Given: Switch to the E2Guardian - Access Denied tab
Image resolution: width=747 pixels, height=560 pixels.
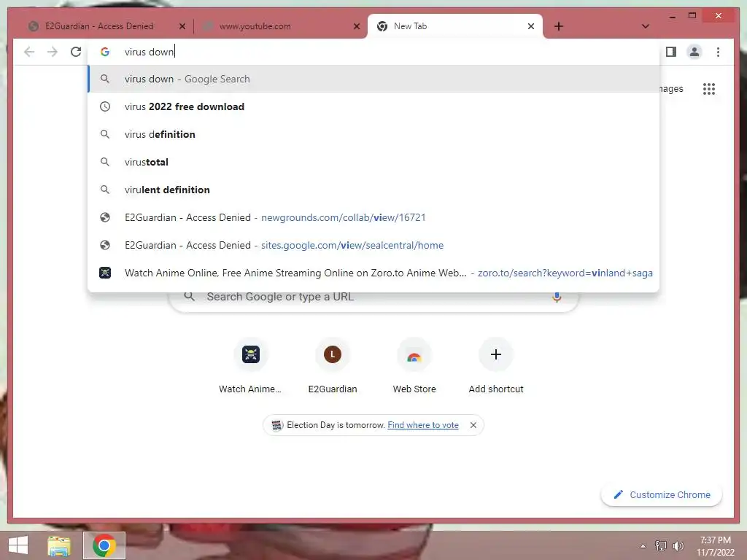Looking at the screenshot, I should [x=100, y=26].
